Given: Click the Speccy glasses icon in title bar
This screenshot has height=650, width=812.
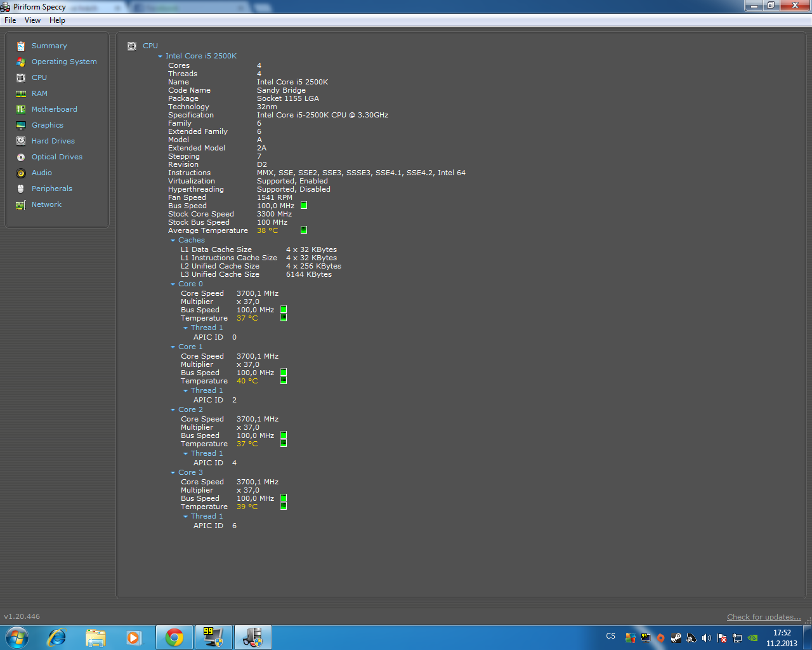Looking at the screenshot, I should (5, 7).
